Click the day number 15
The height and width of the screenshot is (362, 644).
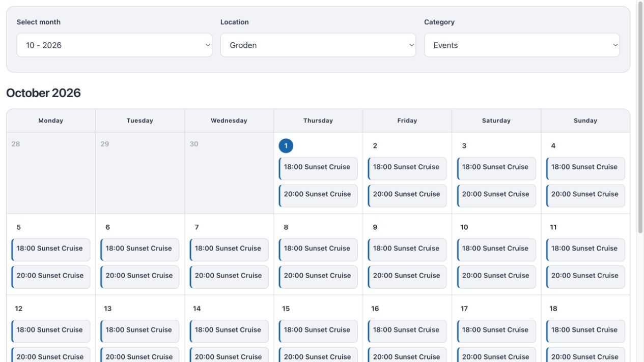(x=286, y=309)
